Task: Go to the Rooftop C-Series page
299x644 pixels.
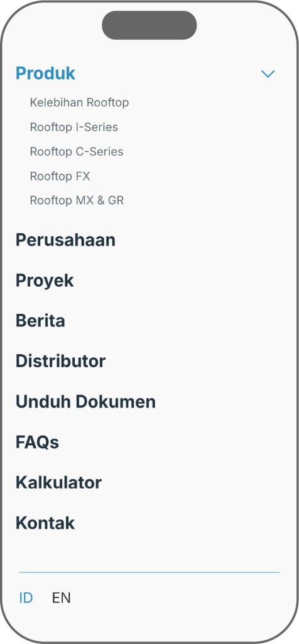Action: click(76, 152)
